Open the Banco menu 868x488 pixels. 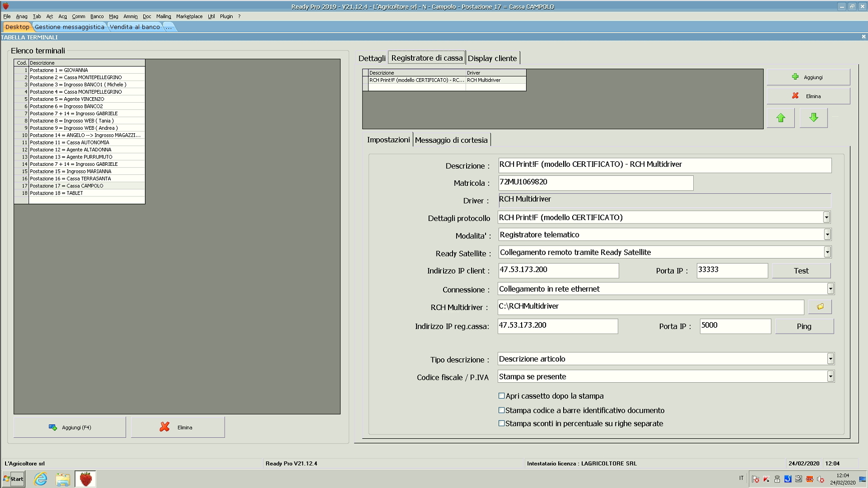[x=97, y=17]
